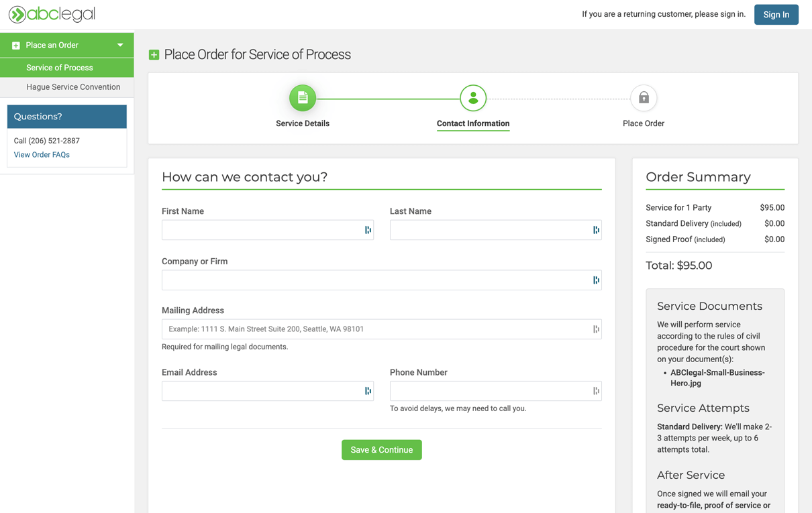
Task: Click the ABC Legal logo
Action: point(52,14)
